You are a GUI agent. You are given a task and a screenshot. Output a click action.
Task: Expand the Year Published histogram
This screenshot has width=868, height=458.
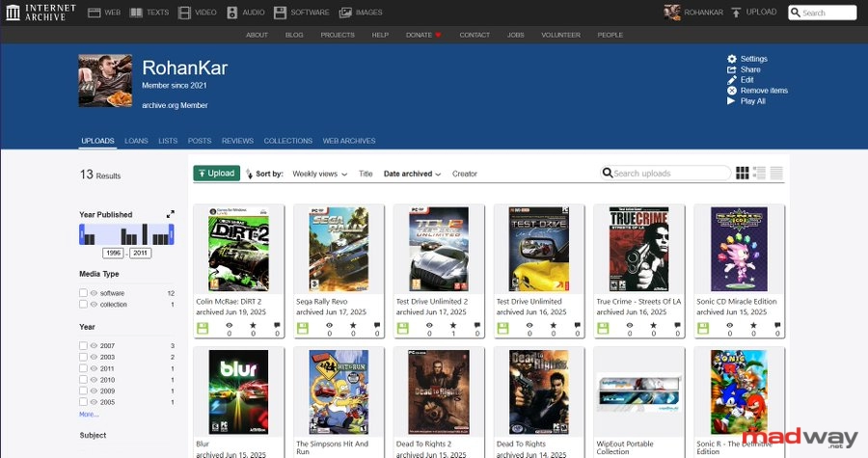[171, 214]
